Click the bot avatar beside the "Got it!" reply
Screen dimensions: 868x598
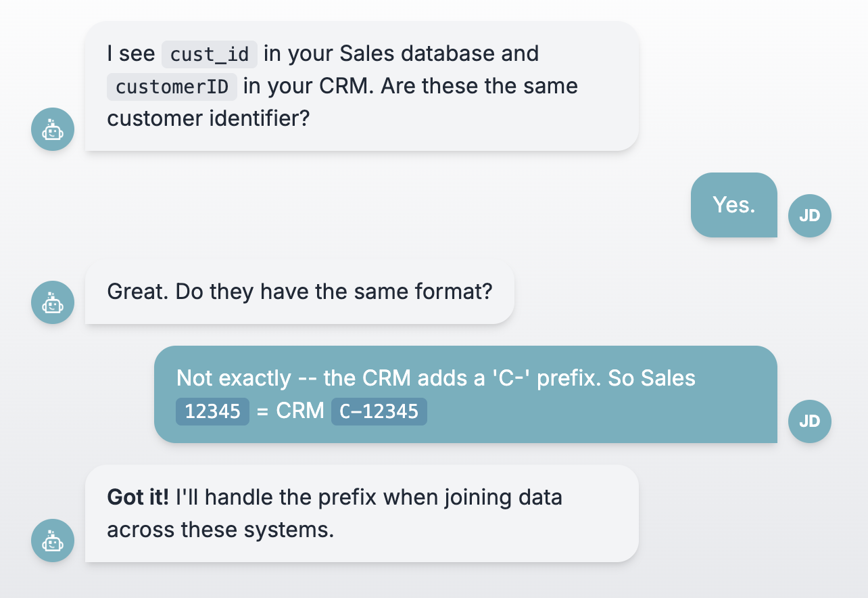(x=53, y=540)
